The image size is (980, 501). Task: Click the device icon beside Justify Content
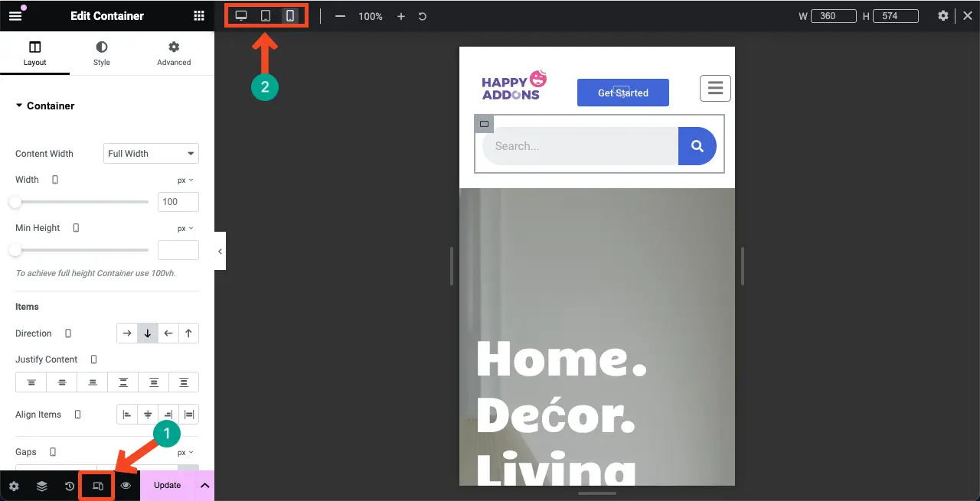[x=94, y=359]
